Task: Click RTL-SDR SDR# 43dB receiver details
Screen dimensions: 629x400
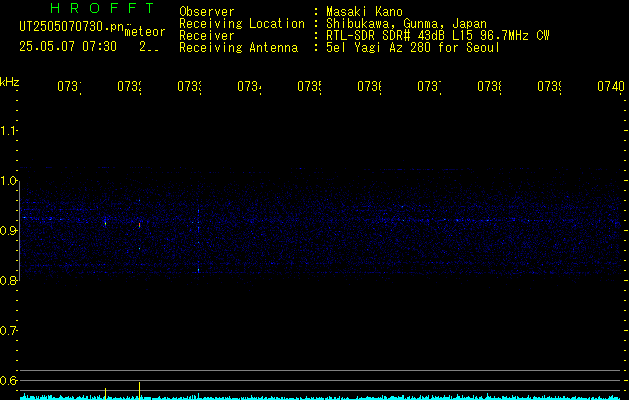Action: 438,36
